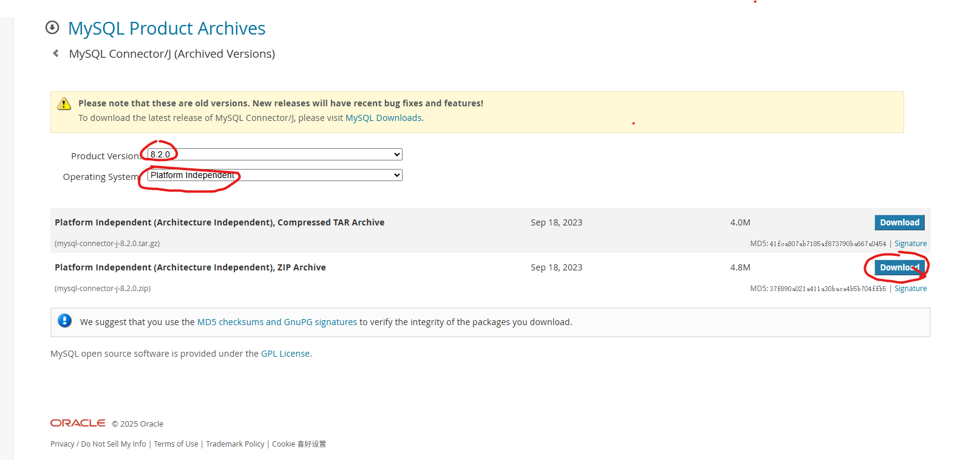Screen dimensions: 980x460
Task: Visit the MySQL Downloads link
Action: [x=383, y=118]
